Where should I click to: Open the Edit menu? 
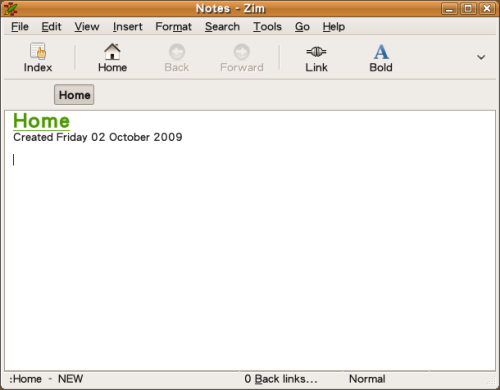pos(51,26)
